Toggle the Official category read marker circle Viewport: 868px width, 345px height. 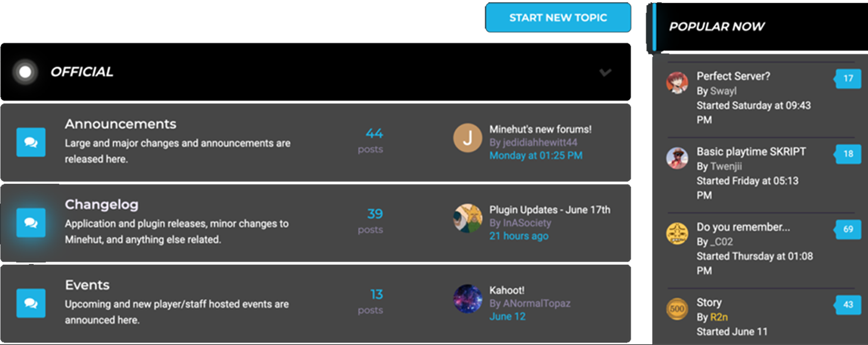25,72
